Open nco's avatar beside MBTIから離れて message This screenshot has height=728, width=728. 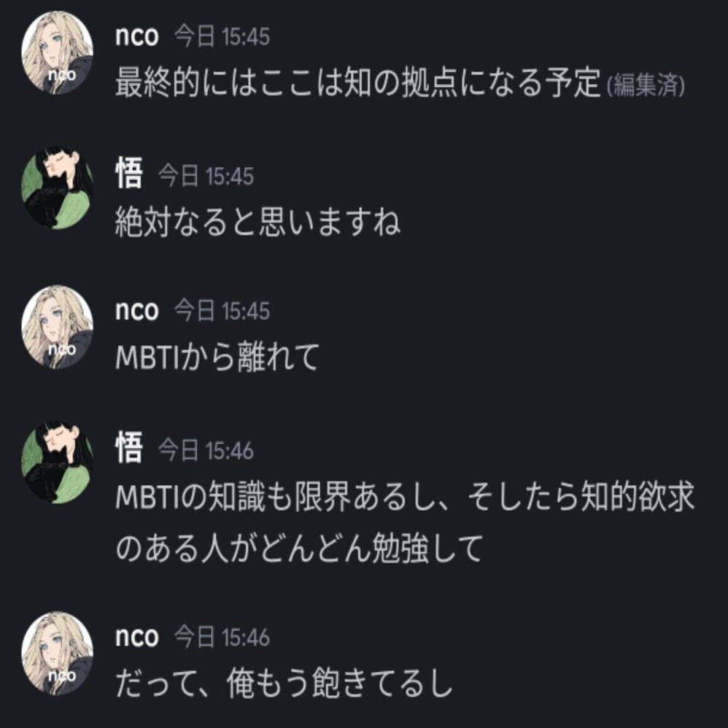[57, 326]
